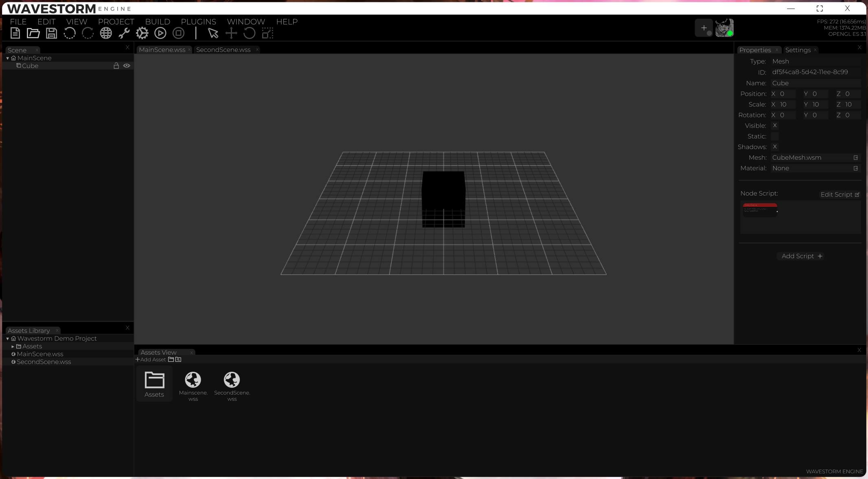Click the Material field browse icon
This screenshot has height=479, width=868.
tap(856, 169)
